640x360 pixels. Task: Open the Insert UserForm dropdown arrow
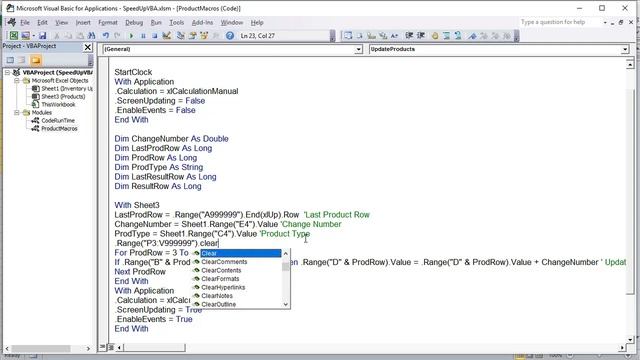(33, 36)
